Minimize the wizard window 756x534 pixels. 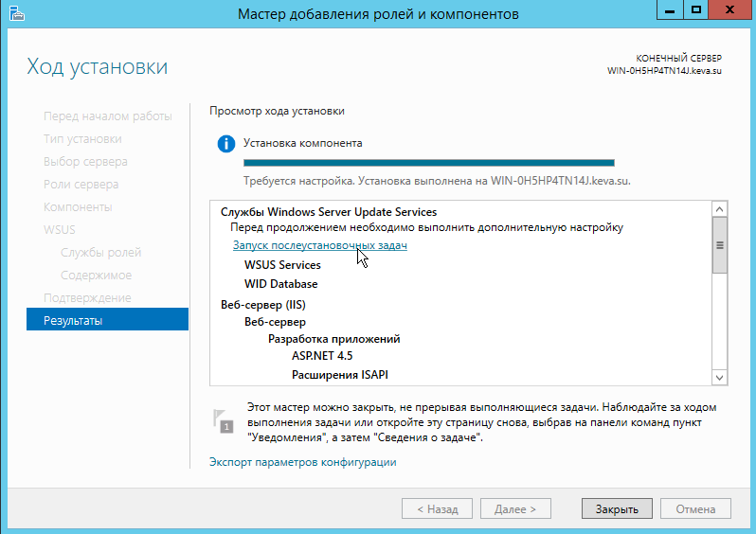coord(670,9)
